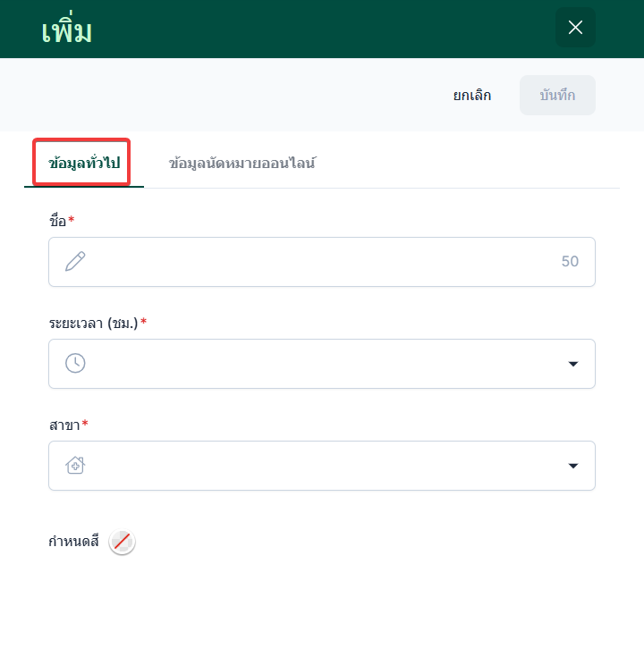This screenshot has height=665, width=644.
Task: Expand the สาขา dropdown arrow
Action: [573, 466]
